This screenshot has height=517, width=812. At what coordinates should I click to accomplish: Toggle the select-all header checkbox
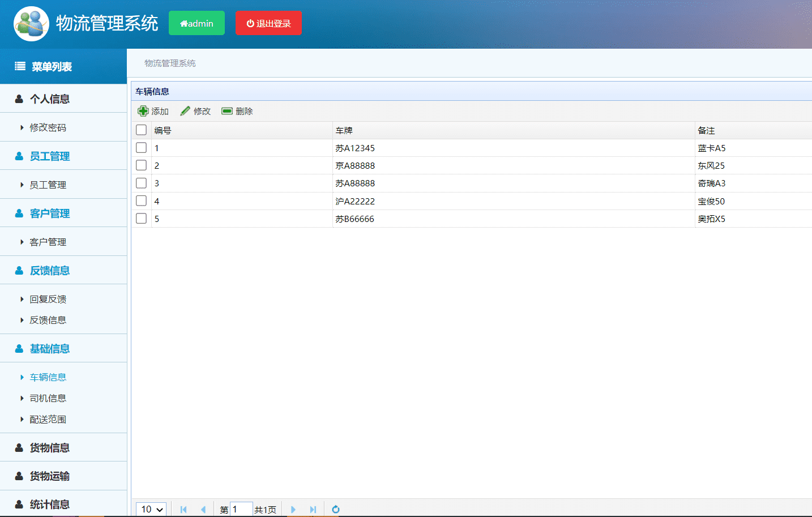(x=142, y=130)
